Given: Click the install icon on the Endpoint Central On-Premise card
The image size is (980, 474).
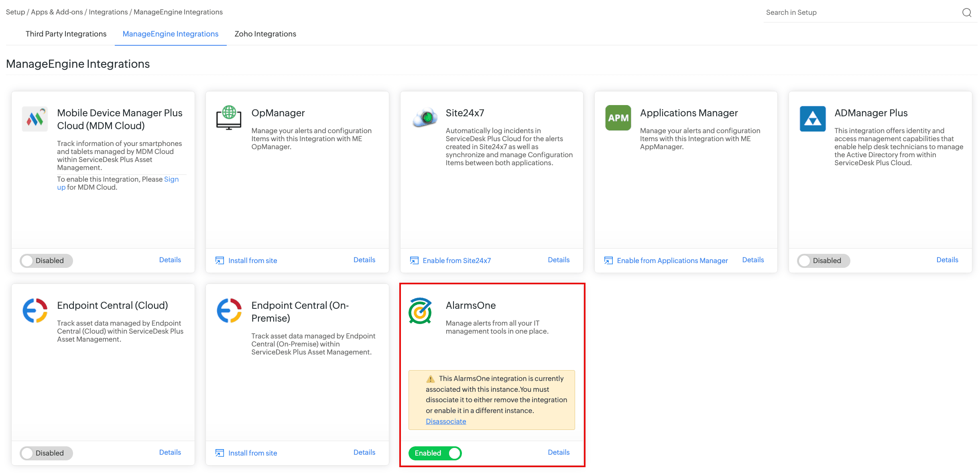Looking at the screenshot, I should click(x=220, y=453).
